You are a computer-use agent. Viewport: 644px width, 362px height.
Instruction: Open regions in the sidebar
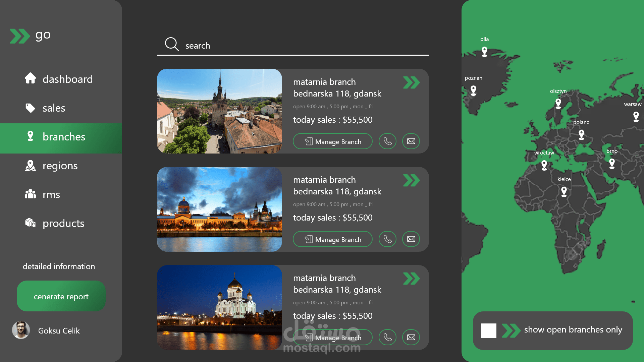point(60,166)
